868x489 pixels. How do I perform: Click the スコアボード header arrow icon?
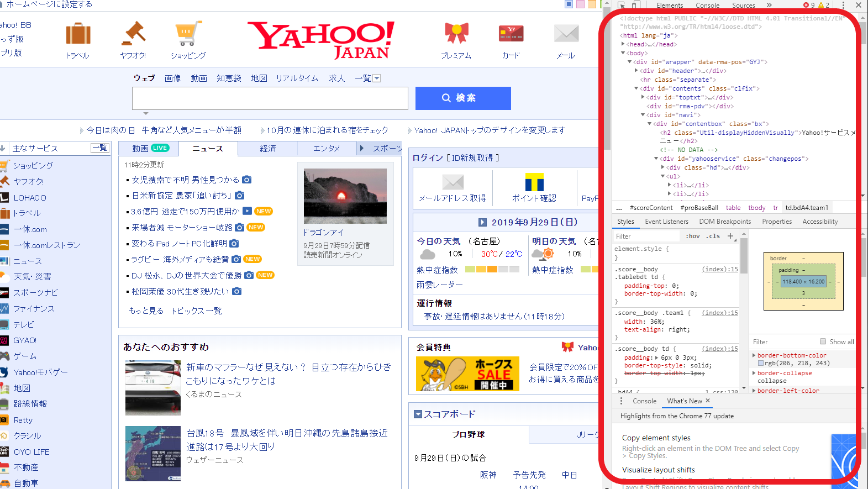418,414
